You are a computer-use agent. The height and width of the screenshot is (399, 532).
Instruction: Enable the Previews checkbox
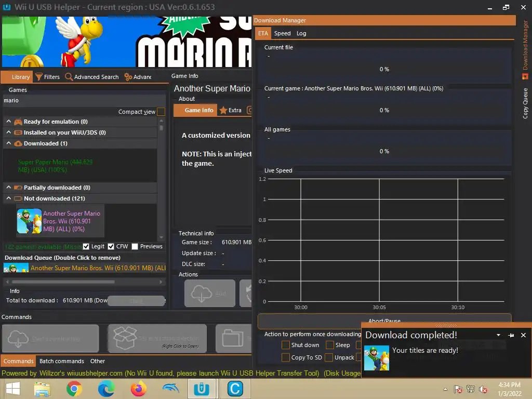tap(135, 246)
